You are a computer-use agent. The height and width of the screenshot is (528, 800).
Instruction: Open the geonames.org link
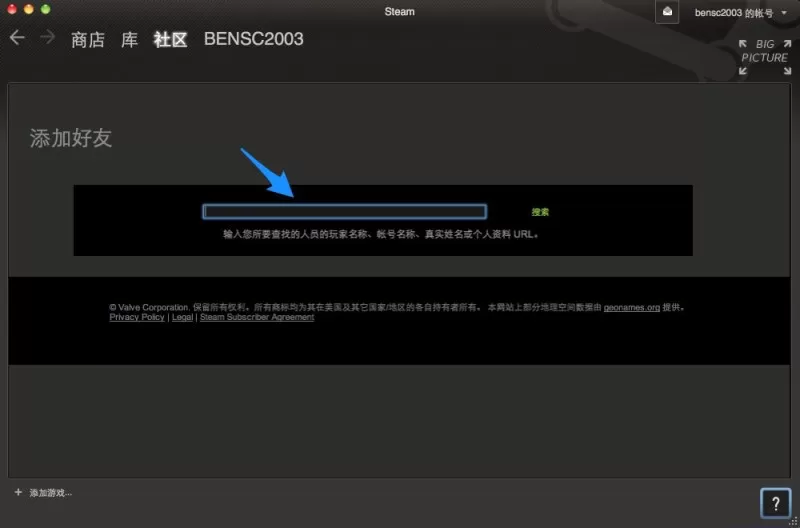(632, 308)
